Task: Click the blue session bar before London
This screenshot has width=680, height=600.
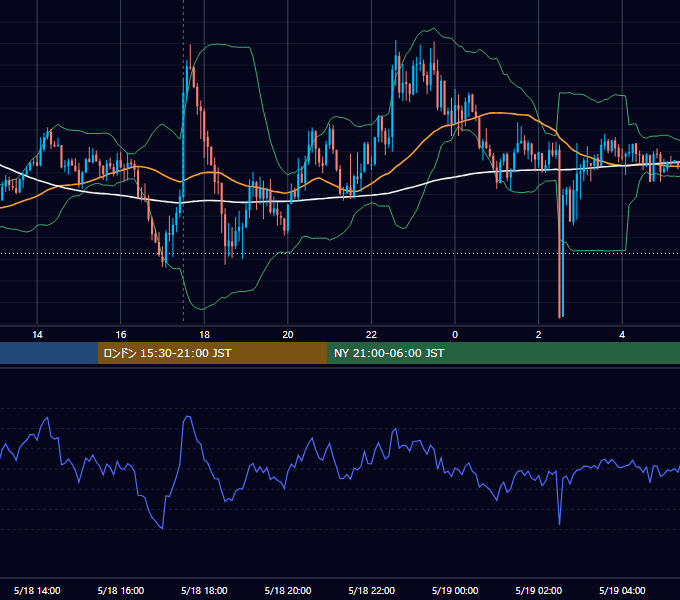Action: 49,353
